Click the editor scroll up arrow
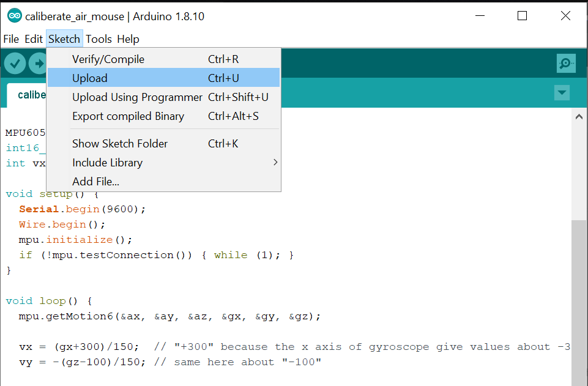The height and width of the screenshot is (386, 588). pos(579,117)
